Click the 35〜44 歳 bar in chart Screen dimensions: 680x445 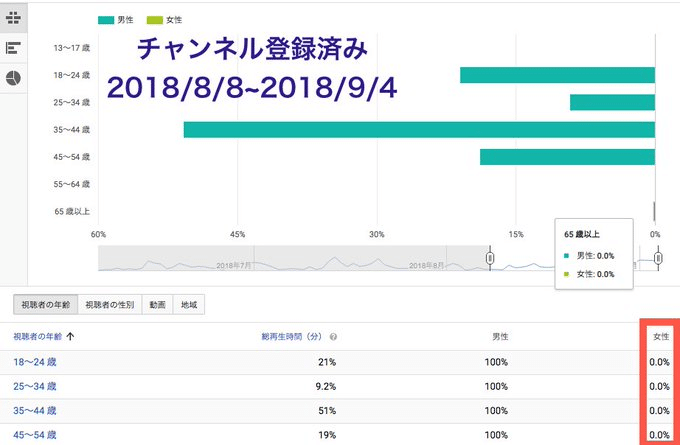418,130
